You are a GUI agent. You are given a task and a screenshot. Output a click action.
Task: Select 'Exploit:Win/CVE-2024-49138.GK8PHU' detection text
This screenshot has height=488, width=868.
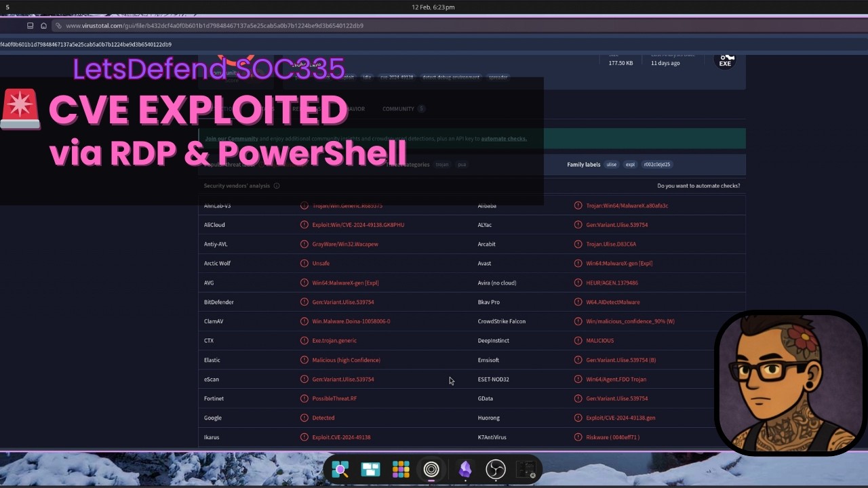(358, 225)
